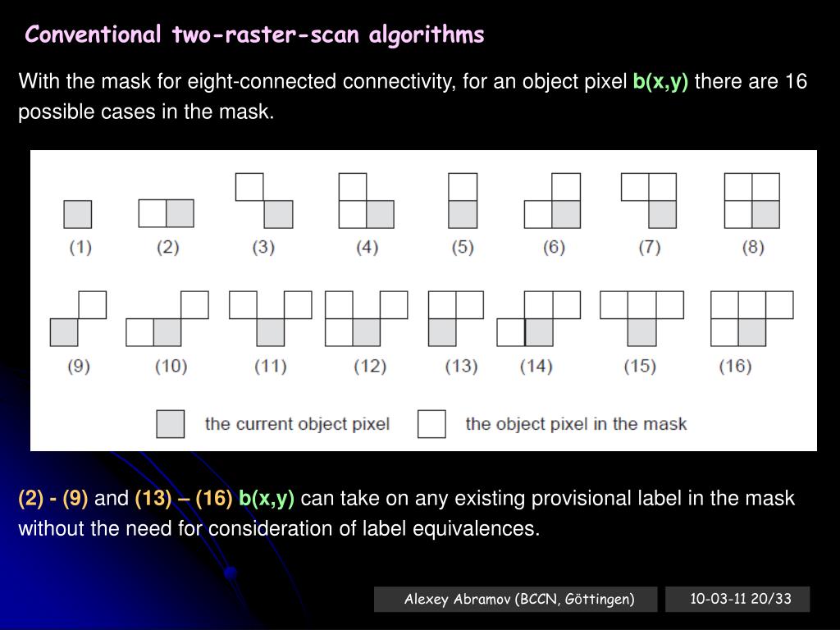Click the caption number '(8)'

pyautogui.click(x=753, y=248)
